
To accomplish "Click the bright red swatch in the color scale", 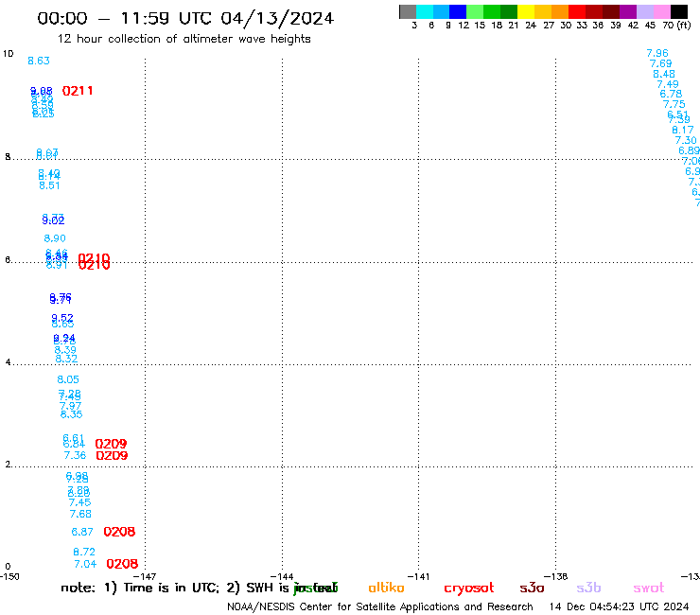I will click(x=577, y=11).
